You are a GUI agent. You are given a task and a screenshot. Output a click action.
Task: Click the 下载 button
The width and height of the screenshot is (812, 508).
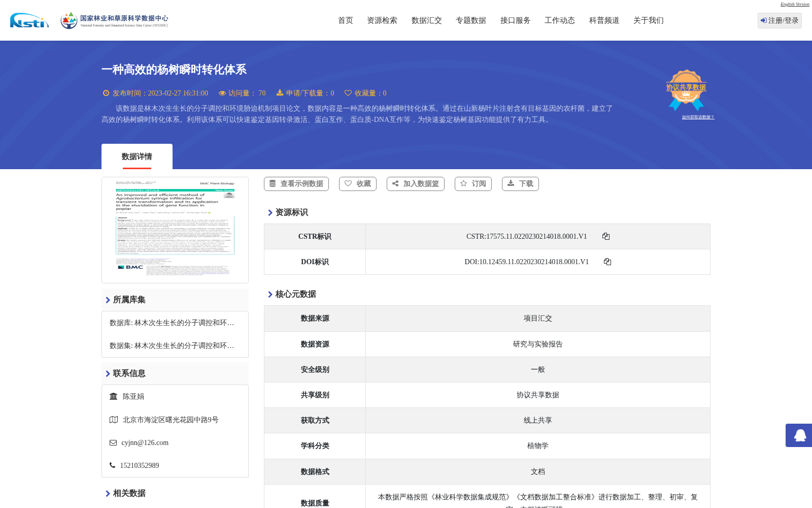tap(520, 184)
